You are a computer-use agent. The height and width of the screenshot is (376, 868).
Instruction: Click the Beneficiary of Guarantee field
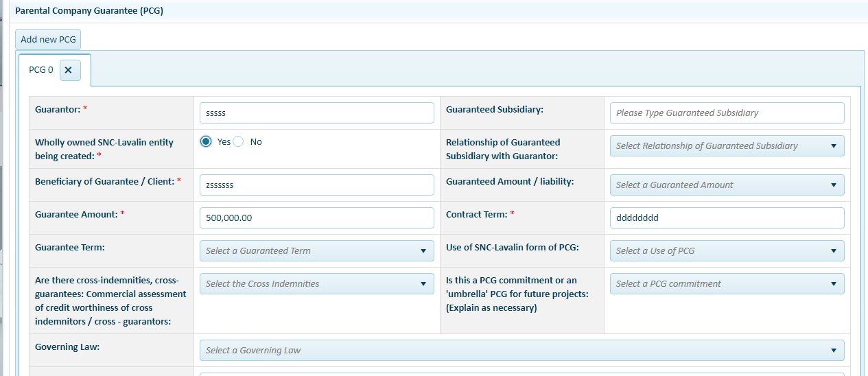316,185
